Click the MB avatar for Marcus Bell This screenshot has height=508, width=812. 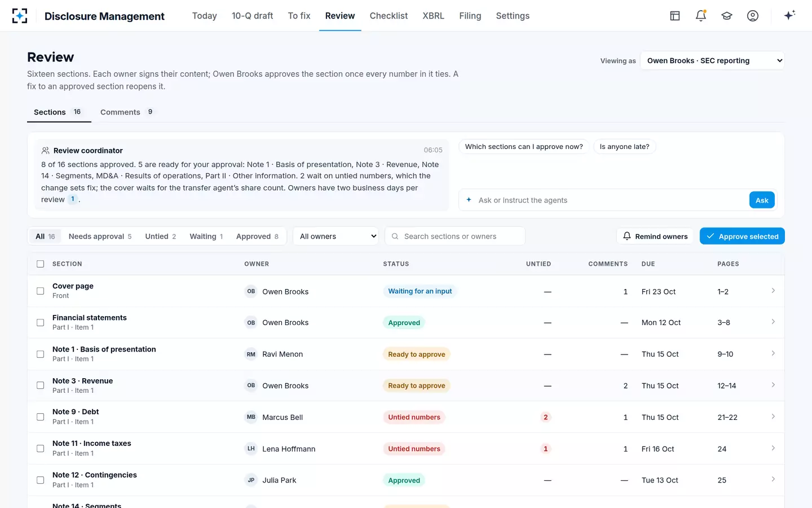(251, 417)
